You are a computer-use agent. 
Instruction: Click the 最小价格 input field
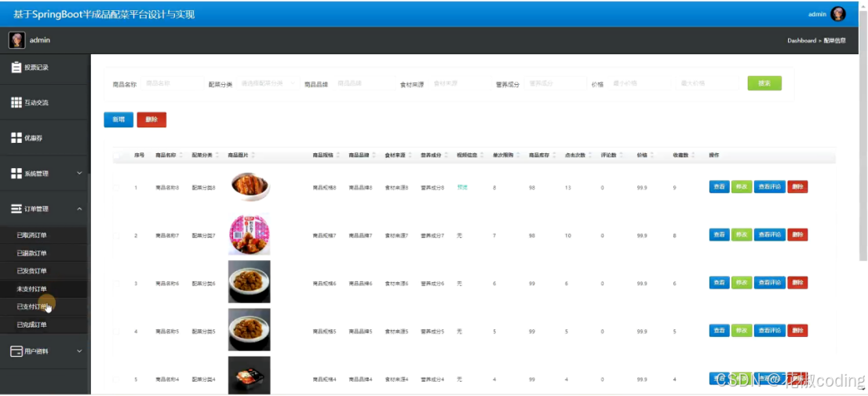pos(640,83)
